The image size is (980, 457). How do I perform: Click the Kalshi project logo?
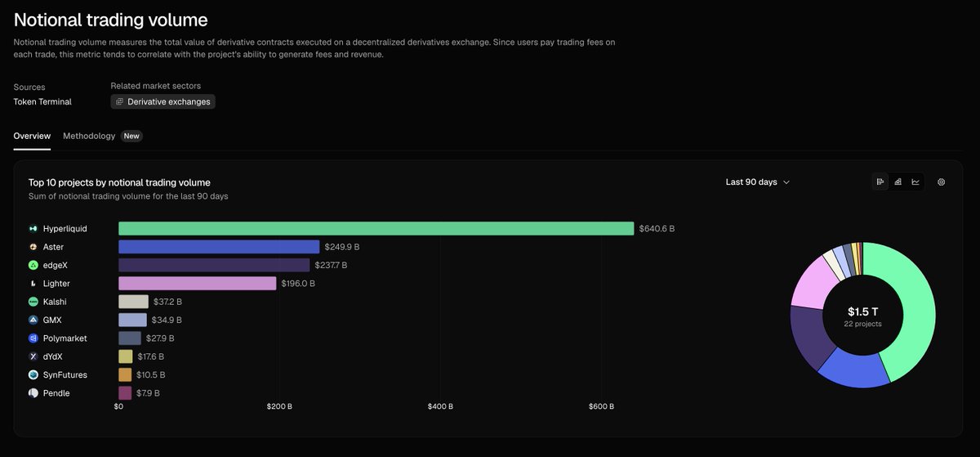(33, 302)
